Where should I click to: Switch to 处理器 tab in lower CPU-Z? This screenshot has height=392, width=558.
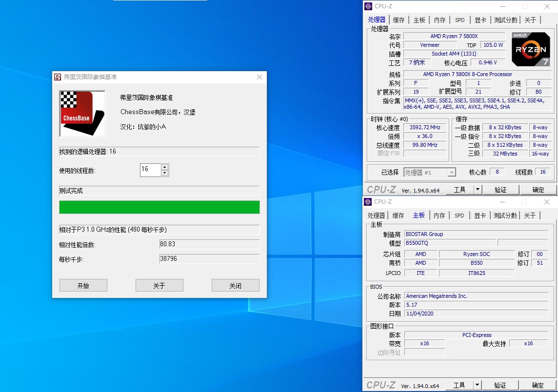[x=377, y=216]
